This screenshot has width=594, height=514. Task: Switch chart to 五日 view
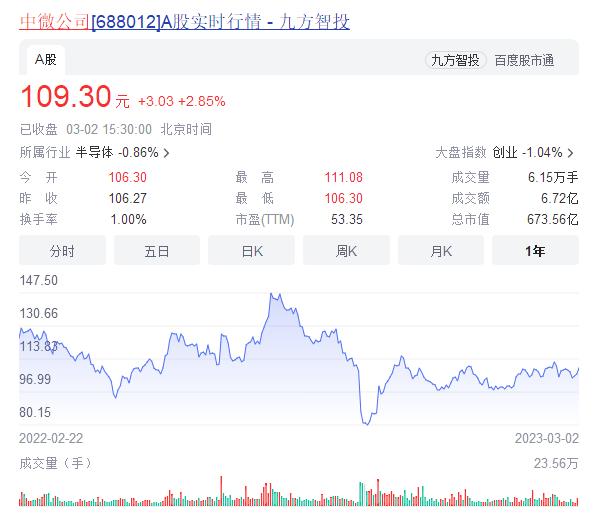[157, 251]
